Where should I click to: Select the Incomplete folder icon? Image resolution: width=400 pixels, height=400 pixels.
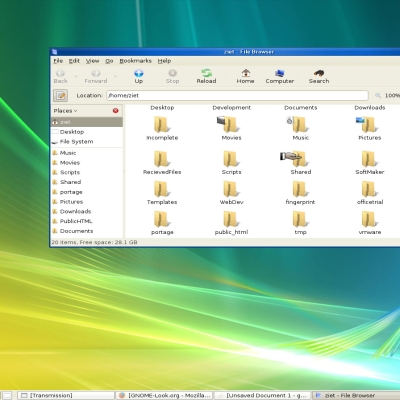tap(162, 125)
